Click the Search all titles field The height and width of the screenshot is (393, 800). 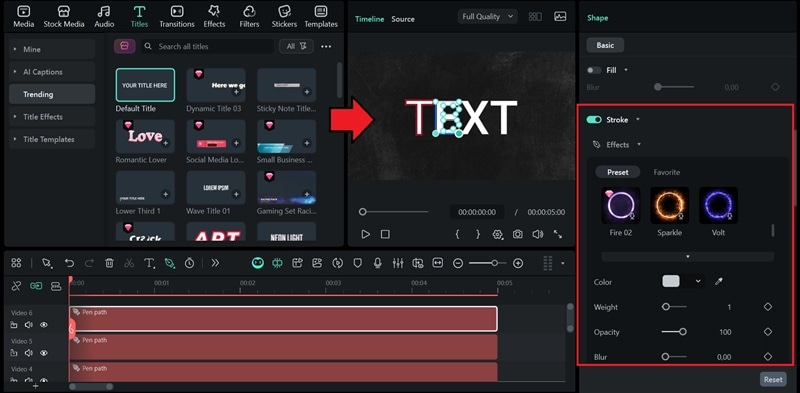(x=207, y=46)
